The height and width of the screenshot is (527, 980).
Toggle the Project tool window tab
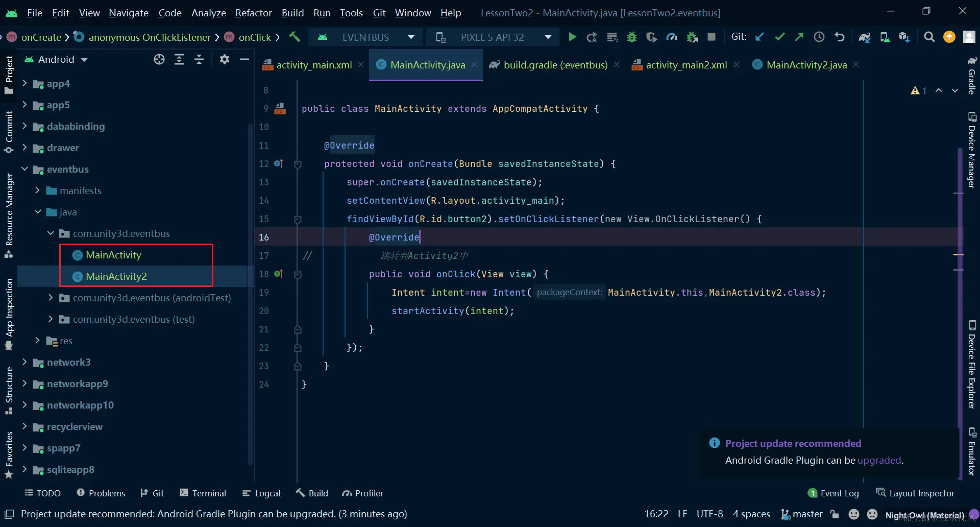click(x=9, y=75)
